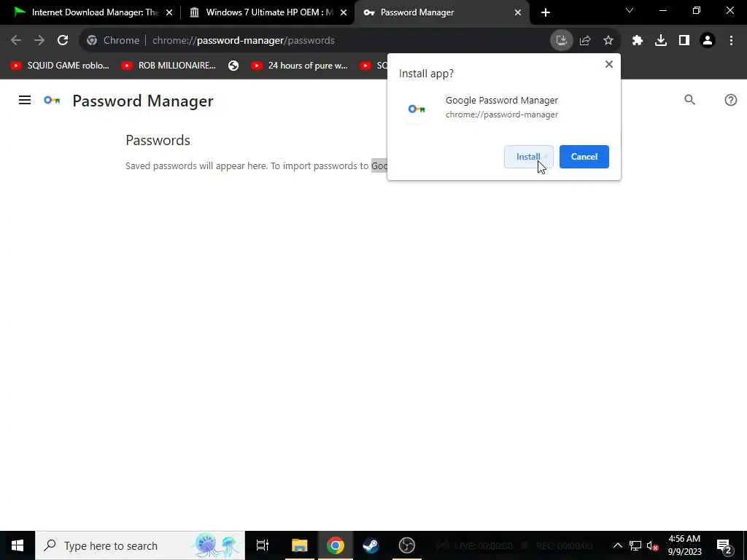The image size is (747, 560).
Task: Open the tab search dropdown chevron
Action: 630,10
